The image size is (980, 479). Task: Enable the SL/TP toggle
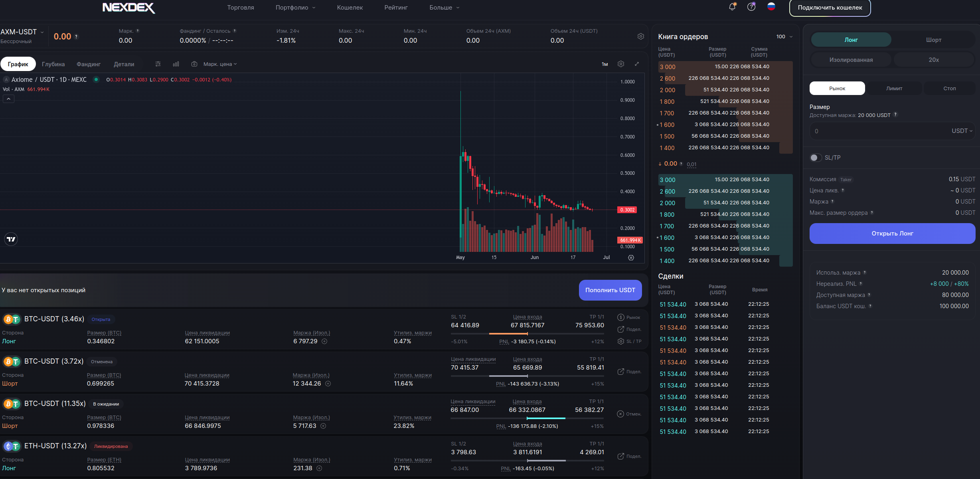816,158
